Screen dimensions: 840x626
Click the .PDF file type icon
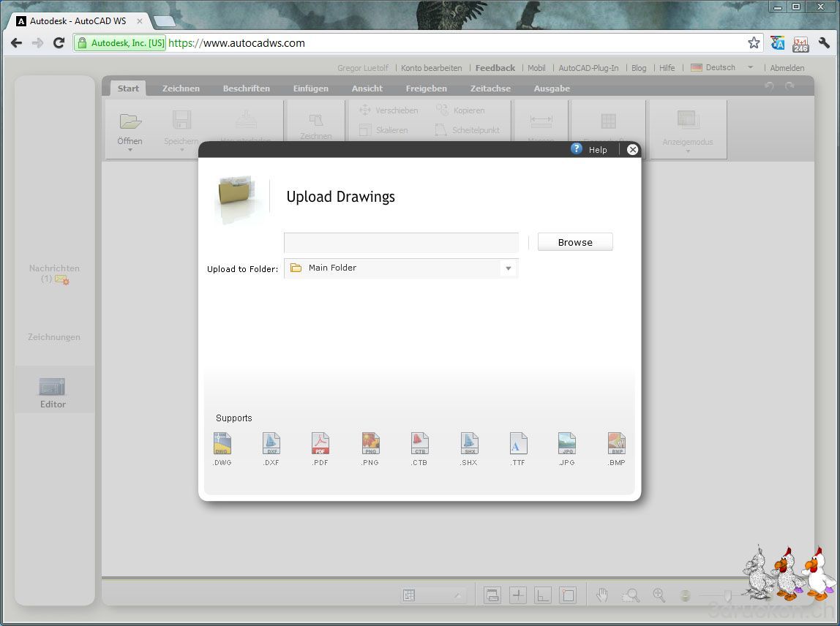tap(320, 443)
